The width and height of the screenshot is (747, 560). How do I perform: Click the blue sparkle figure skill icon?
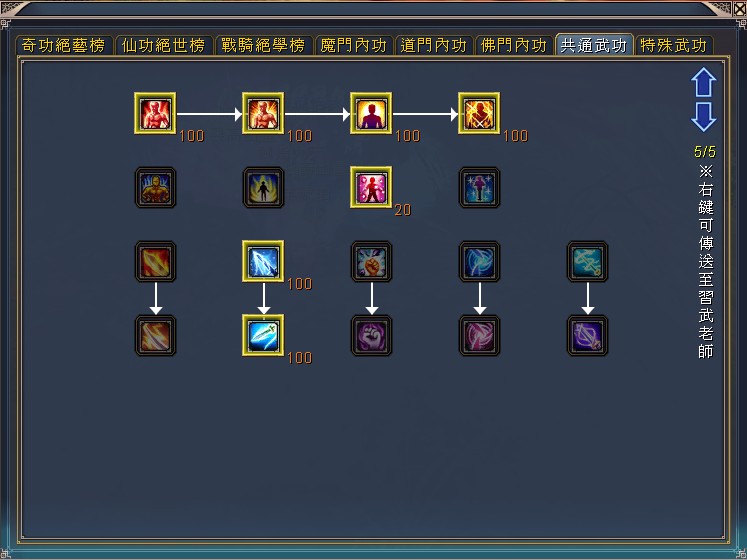(x=479, y=187)
